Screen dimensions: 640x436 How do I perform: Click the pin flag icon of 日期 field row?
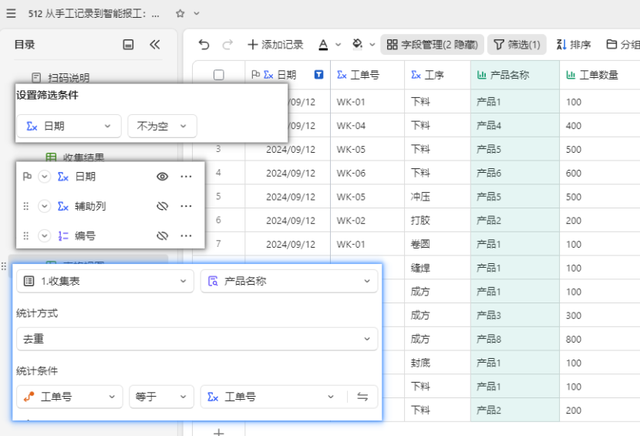(x=27, y=176)
